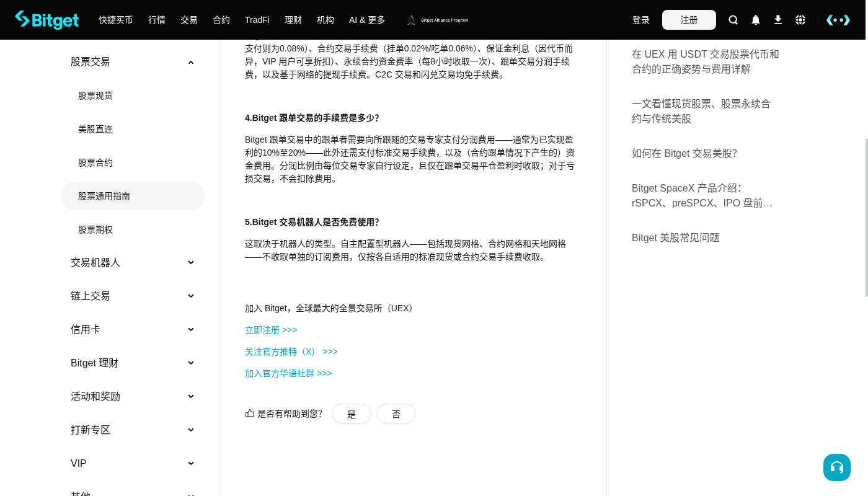
Task: Expand the 打新专区 section
Action: coord(133,430)
